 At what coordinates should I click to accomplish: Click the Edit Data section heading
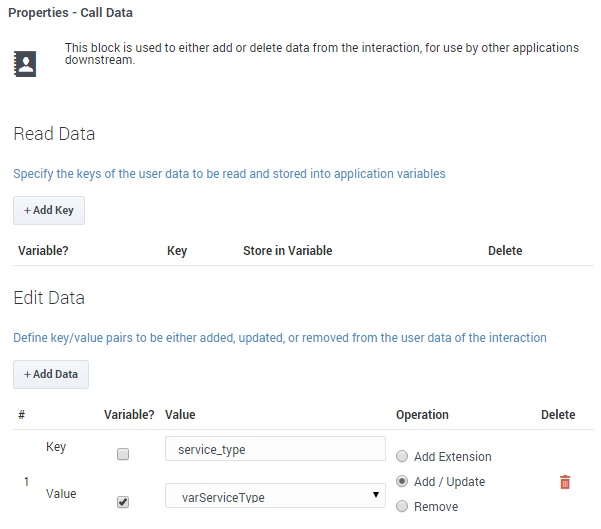coord(49,298)
